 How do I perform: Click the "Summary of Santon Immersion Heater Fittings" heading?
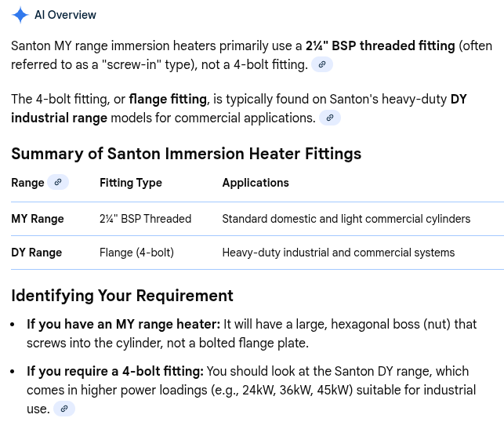[186, 153]
